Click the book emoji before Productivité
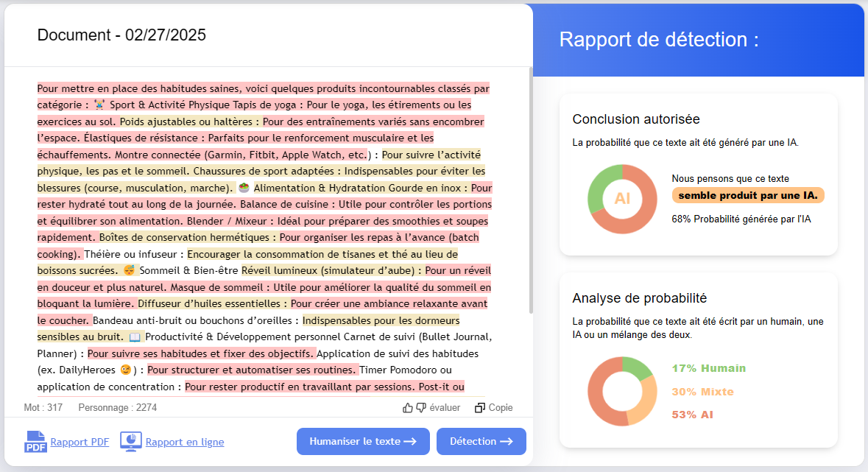The image size is (868, 472). click(x=135, y=337)
